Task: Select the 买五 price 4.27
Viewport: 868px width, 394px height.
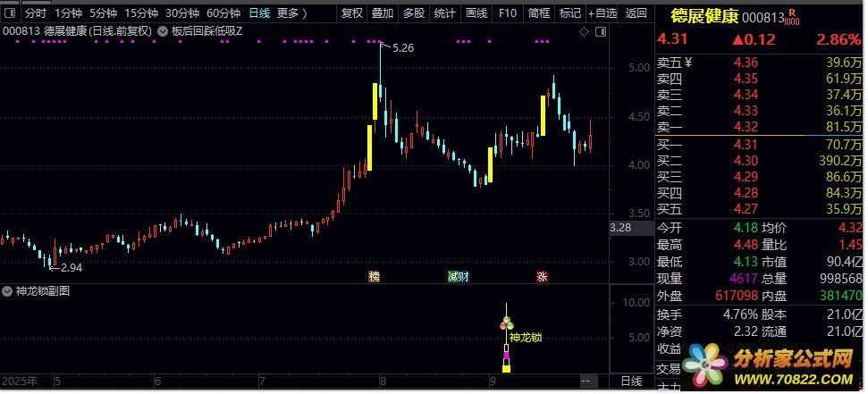Action: click(x=746, y=209)
